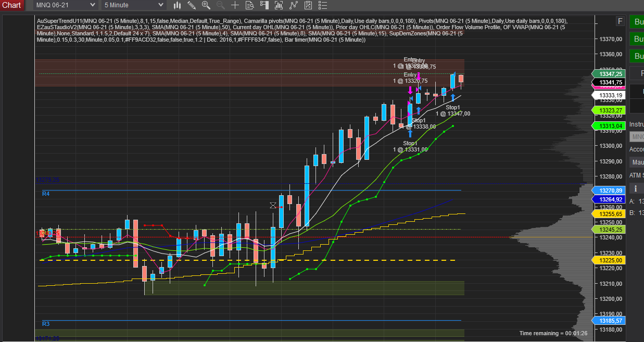The height and width of the screenshot is (342, 644).
Task: Click the Entry 1 @ 13320,75 label
Action: click(410, 78)
